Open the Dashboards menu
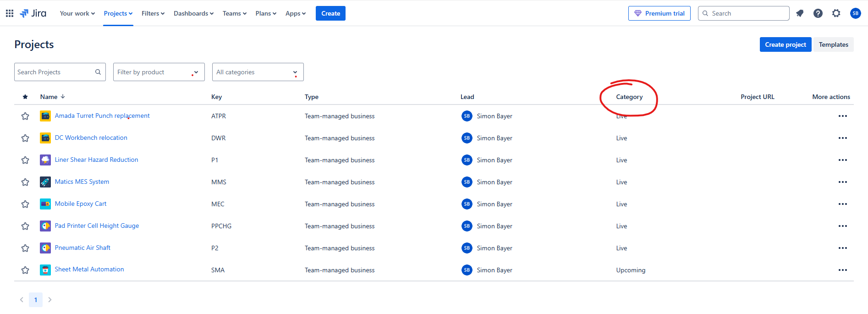The image size is (868, 314). 193,13
